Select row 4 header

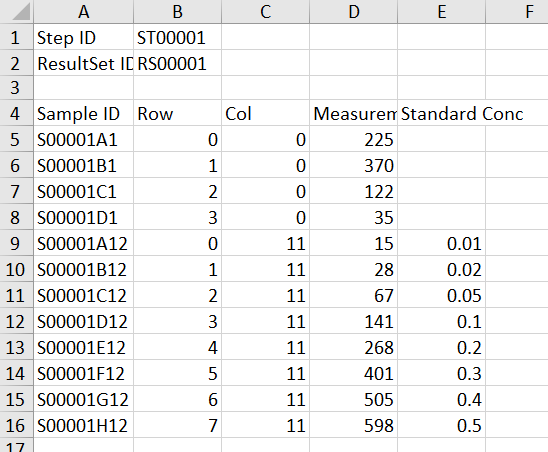click(16, 113)
